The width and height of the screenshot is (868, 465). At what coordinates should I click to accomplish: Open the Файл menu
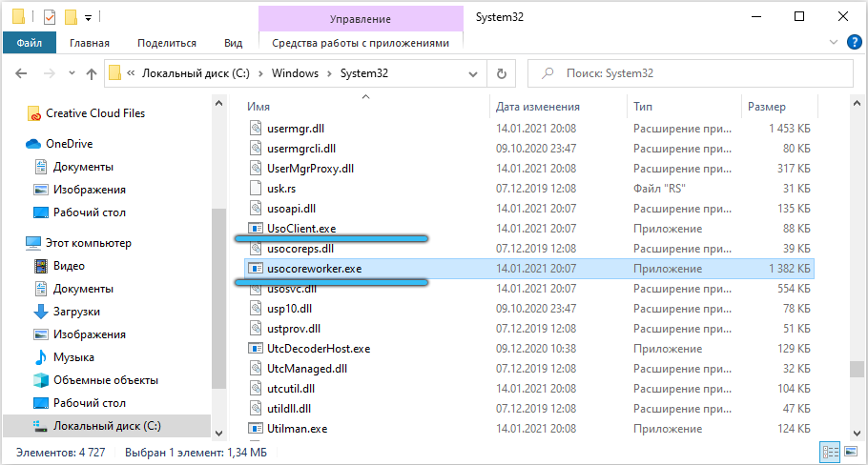[x=29, y=43]
